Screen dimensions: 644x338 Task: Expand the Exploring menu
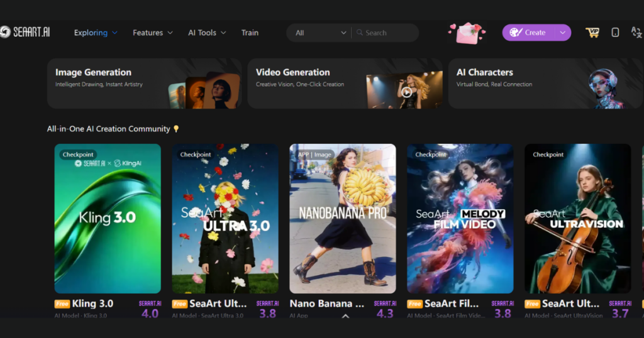(96, 33)
